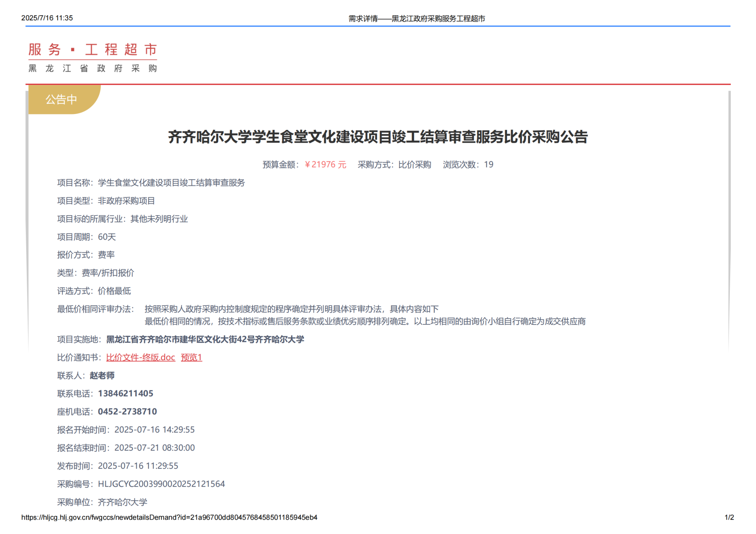Click the landline number 0452-2738710
The width and height of the screenshot is (756, 534).
click(127, 411)
